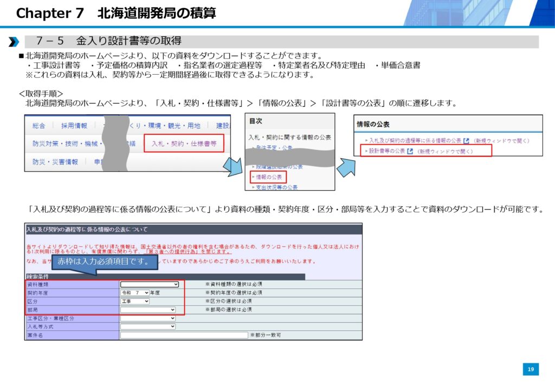This screenshot has width=555, height=392.
Task: Expand the 資料種類 dropdown
Action: click(150, 284)
